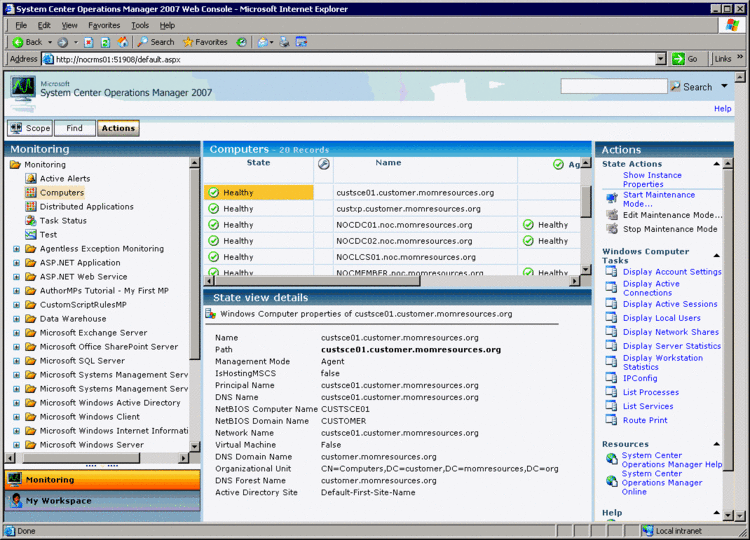This screenshot has width=750, height=540.
Task: Click the green healthy icon for custxp row
Action: [214, 209]
